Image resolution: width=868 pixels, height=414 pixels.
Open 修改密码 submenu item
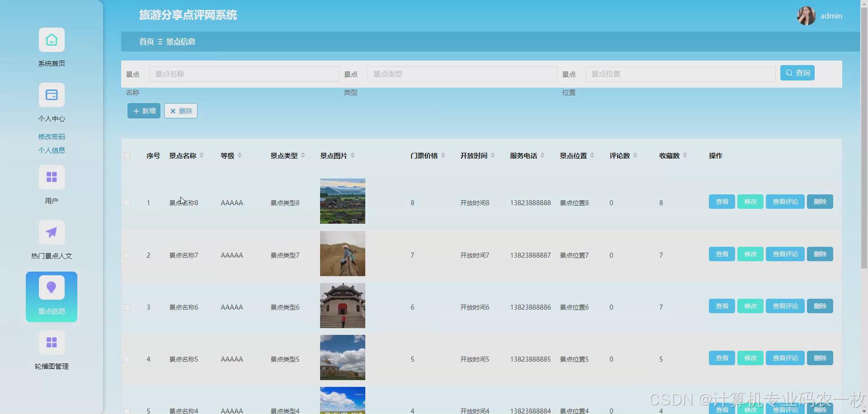52,136
